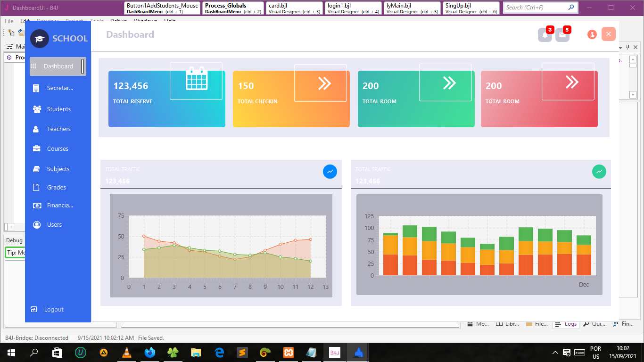Open the messages envelope with badge 5
The width and height of the screenshot is (644, 362).
click(562, 34)
